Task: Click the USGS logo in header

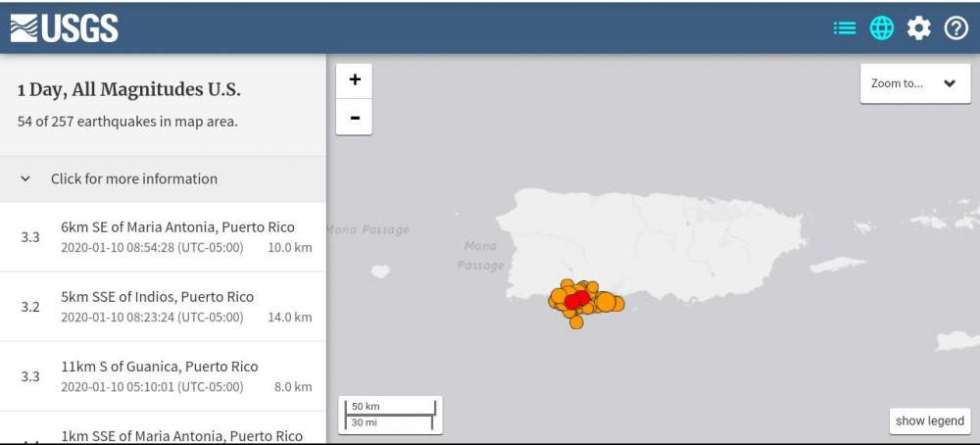Action: click(x=65, y=28)
